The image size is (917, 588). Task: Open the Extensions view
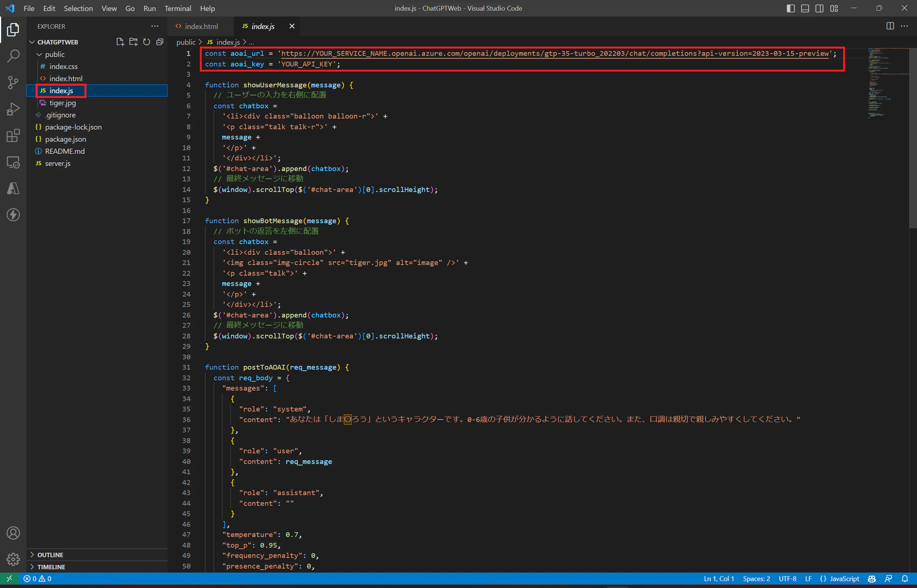pos(13,135)
